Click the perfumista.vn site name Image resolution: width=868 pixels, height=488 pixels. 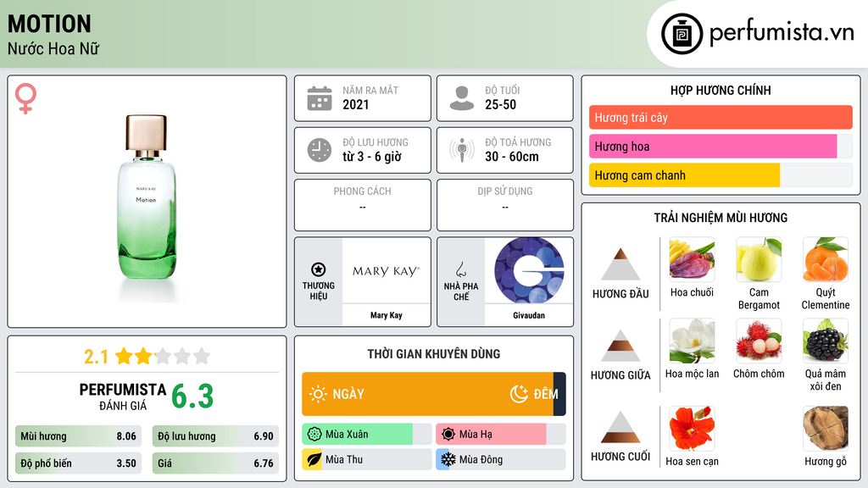782,33
